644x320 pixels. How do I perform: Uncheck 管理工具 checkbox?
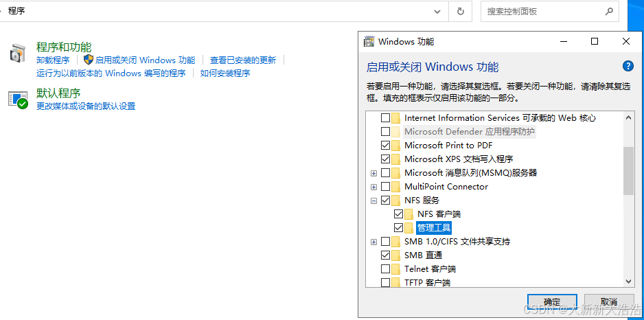coord(398,227)
